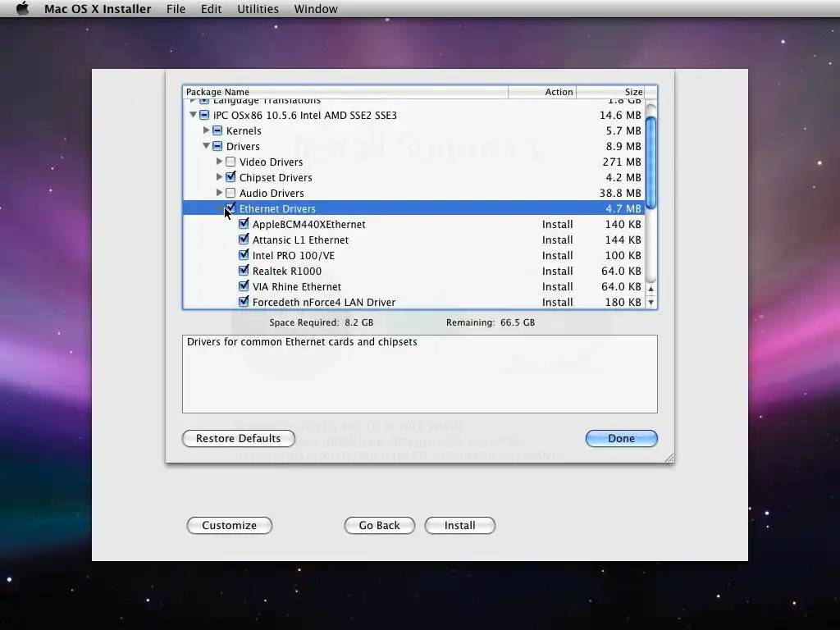Viewport: 840px width, 630px height.
Task: Toggle the Kernels checkbox
Action: point(217,130)
